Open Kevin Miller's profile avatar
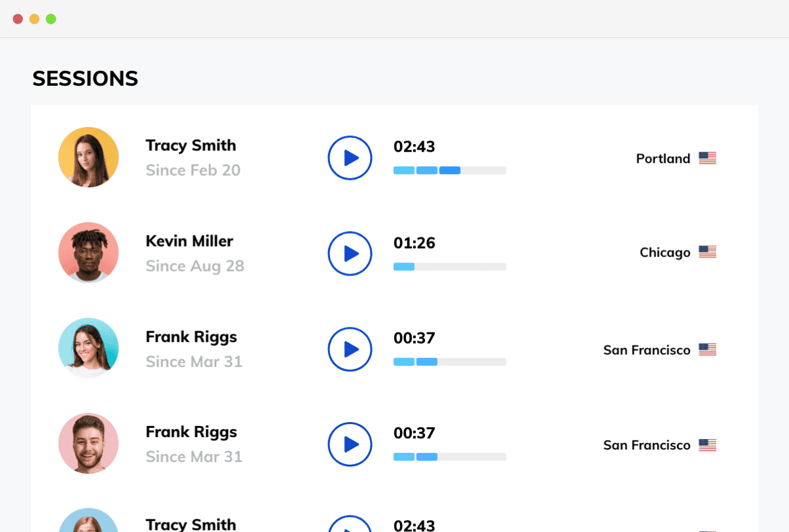The width and height of the screenshot is (789, 532). tap(88, 253)
